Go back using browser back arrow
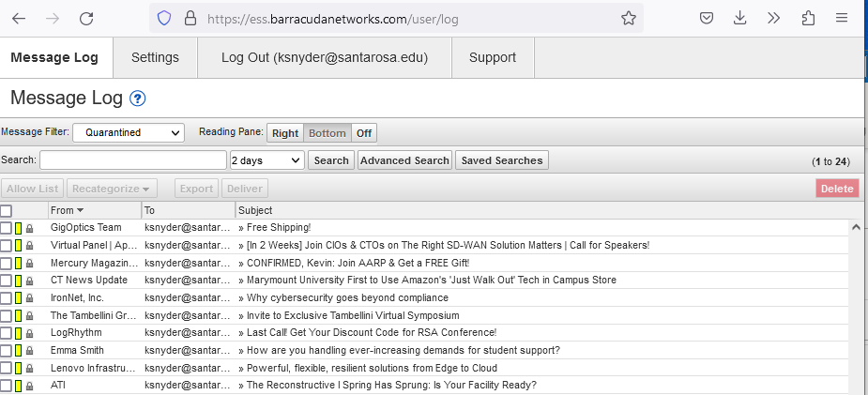Viewport: 868px width, 395px height. pyautogui.click(x=19, y=19)
